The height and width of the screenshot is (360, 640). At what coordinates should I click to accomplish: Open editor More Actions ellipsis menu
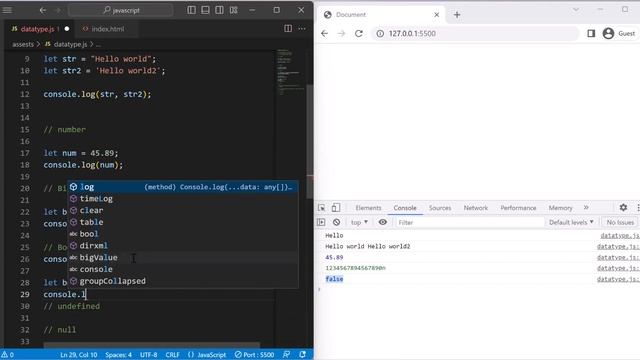302,29
